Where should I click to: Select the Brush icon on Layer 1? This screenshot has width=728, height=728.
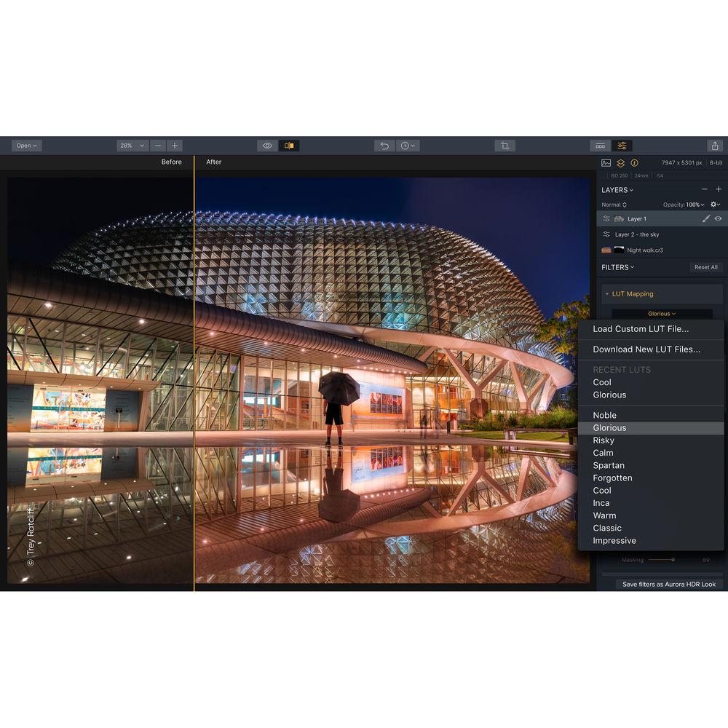pyautogui.click(x=707, y=218)
